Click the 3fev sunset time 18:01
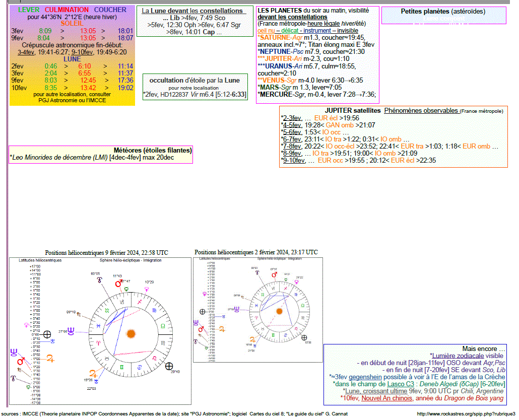The width and height of the screenshot is (519, 420). coord(125,31)
